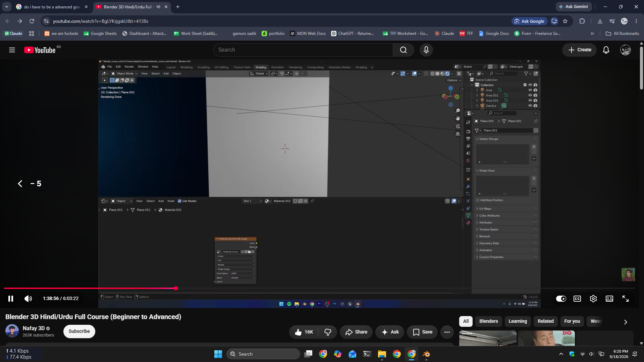Click the voice search microphone icon
This screenshot has width=644, height=362.
pos(426,50)
